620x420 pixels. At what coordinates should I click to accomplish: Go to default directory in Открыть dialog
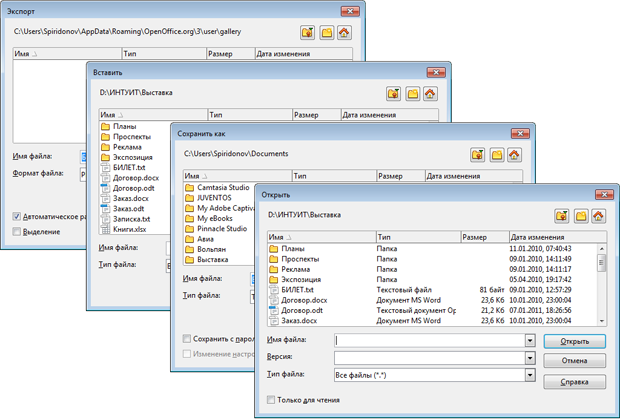pos(598,214)
